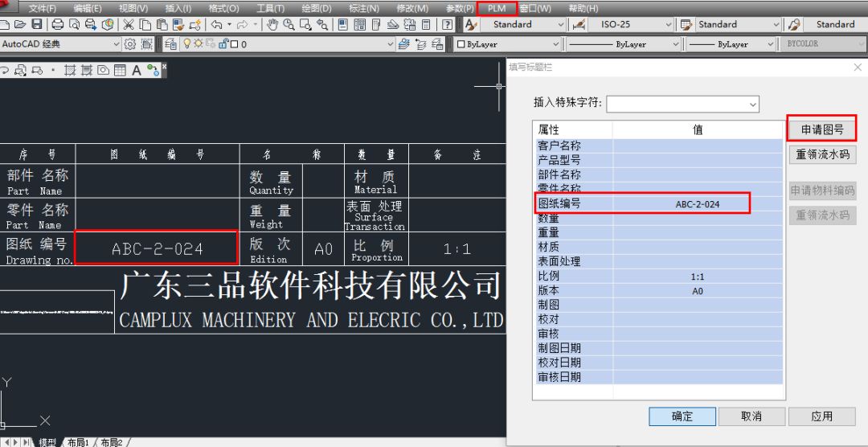
Task: Switch to the 模型 tab
Action: pyautogui.click(x=47, y=442)
